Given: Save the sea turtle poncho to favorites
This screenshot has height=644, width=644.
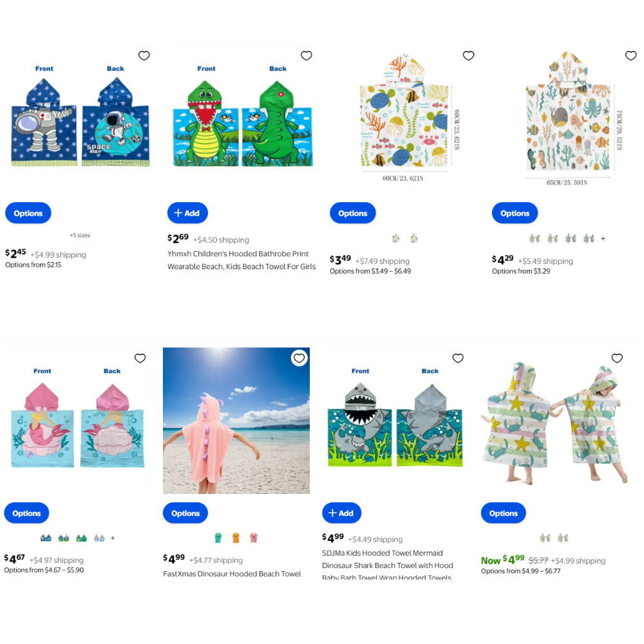Looking at the screenshot, I should tap(469, 55).
